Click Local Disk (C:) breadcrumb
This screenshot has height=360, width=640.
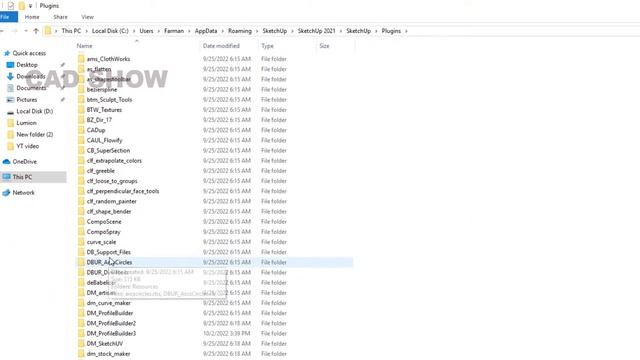coord(110,31)
